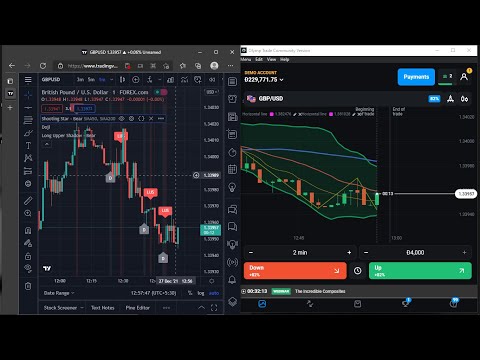Viewport: 480px width, 360px height.
Task: Select the 5m timeframe button
Action: click(x=91, y=80)
